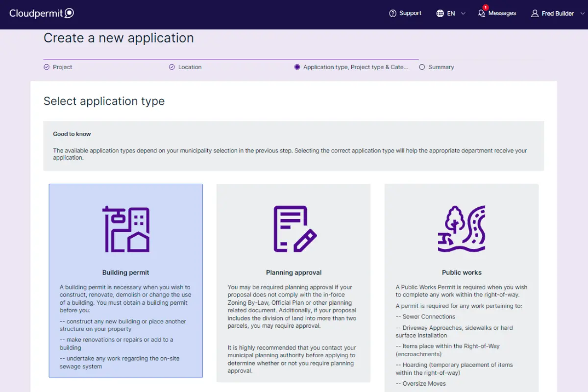Viewport: 588px width, 392px height.
Task: Click the Location step check circle
Action: pyautogui.click(x=172, y=67)
